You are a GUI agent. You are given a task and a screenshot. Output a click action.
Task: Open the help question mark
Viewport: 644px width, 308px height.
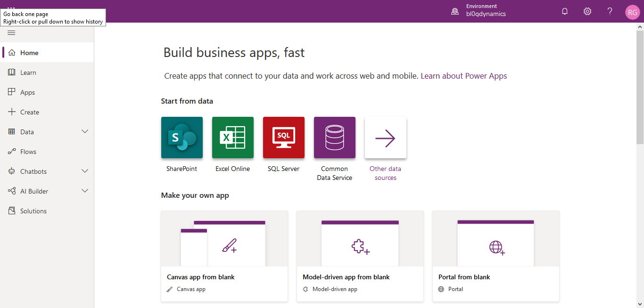tap(610, 11)
